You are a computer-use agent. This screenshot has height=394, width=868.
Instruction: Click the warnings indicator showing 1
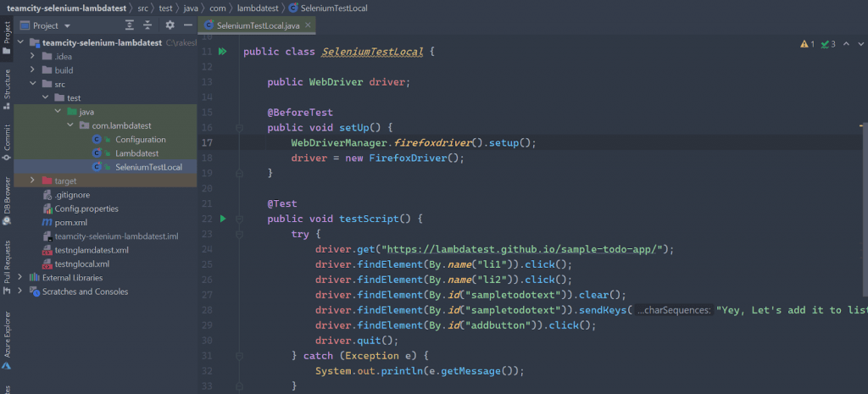click(x=807, y=44)
